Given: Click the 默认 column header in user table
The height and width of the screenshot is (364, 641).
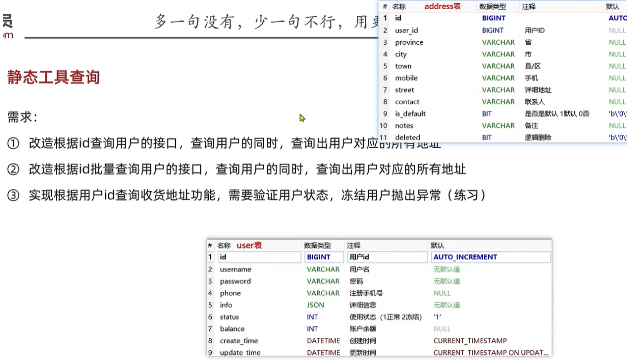Looking at the screenshot, I should 437,245.
